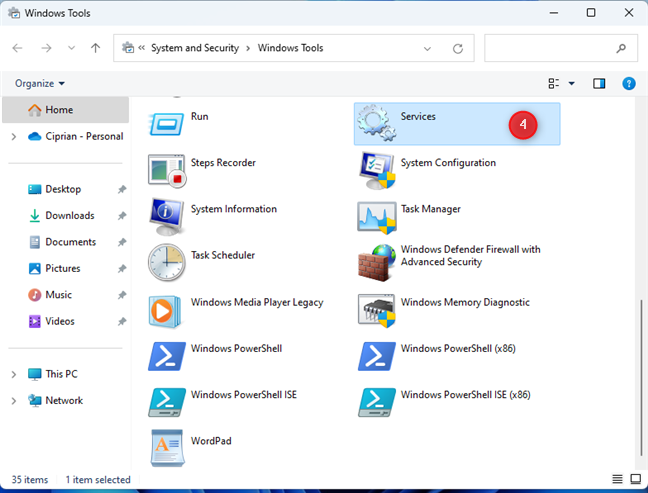This screenshot has height=493, width=648.
Task: Open the view options dropdown arrow
Action: click(572, 83)
